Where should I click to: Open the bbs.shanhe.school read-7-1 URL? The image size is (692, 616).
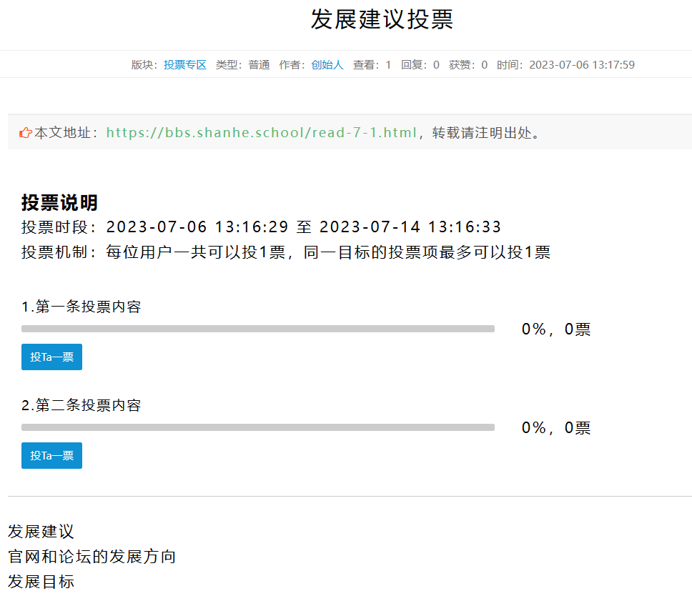pyautogui.click(x=261, y=132)
